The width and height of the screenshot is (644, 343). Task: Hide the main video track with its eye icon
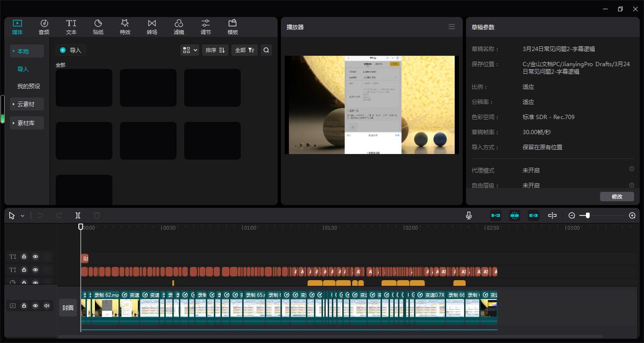coord(35,306)
